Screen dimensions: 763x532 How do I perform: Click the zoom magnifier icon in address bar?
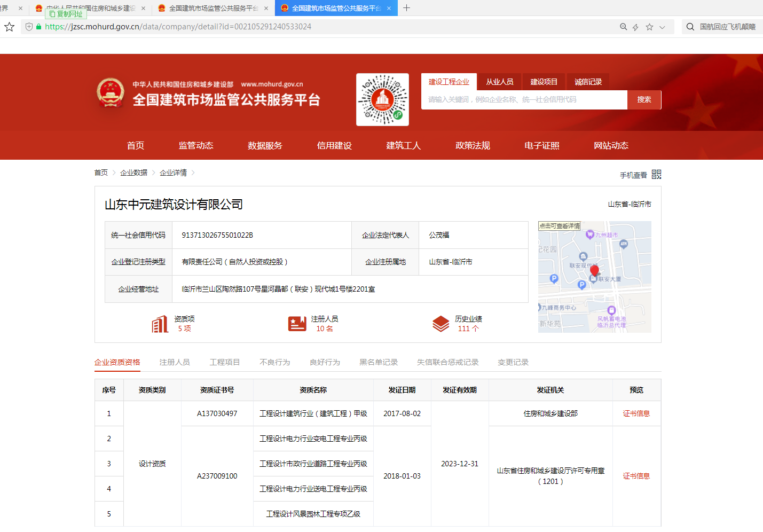pyautogui.click(x=623, y=26)
